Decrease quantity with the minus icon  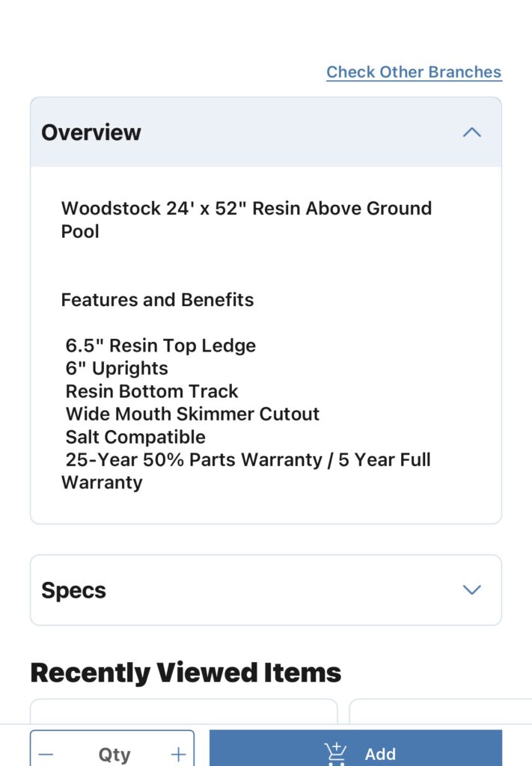click(x=46, y=754)
